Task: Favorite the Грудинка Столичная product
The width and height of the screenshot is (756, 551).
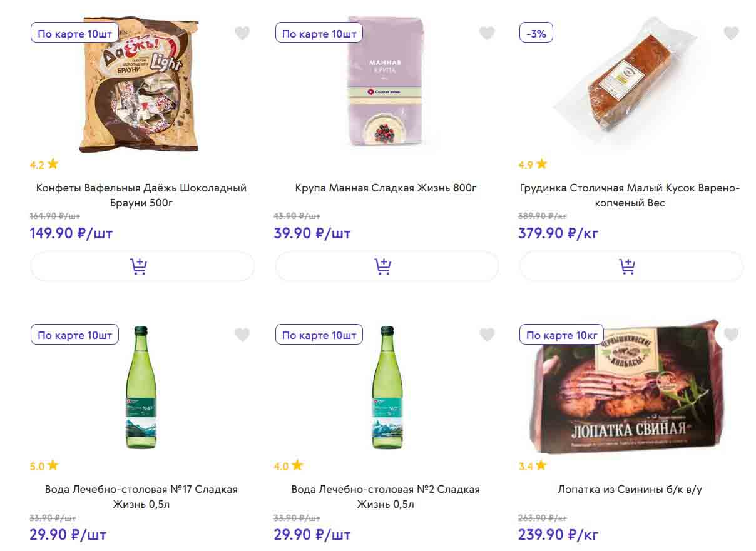Action: pyautogui.click(x=731, y=33)
